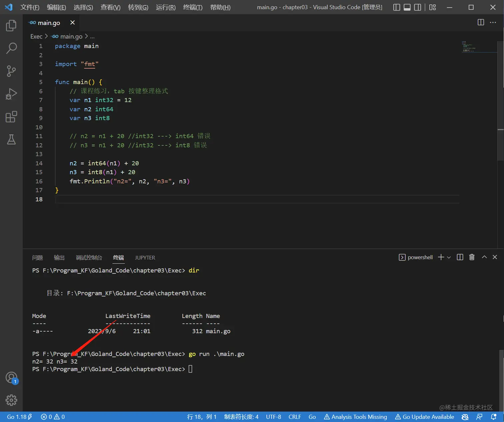504x422 pixels.
Task: Open the Manage gear settings
Action: pos(11,400)
